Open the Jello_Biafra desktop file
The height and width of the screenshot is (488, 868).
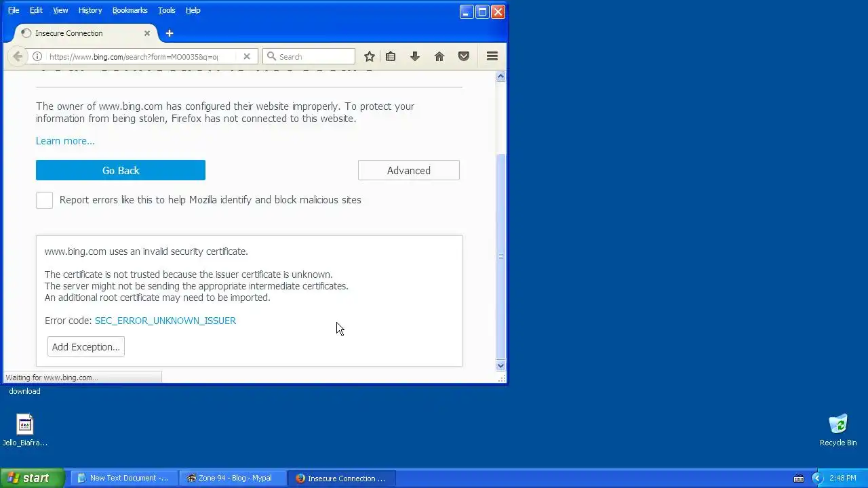coord(25,430)
